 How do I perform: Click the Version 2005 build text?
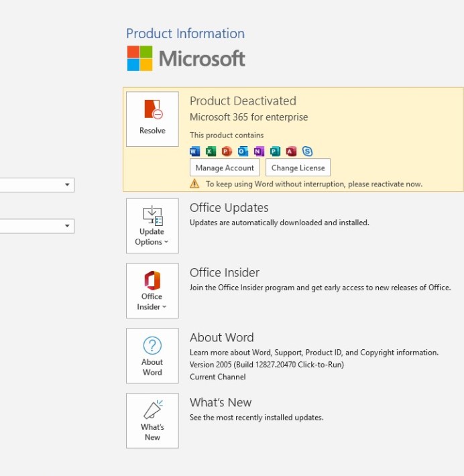coord(267,365)
